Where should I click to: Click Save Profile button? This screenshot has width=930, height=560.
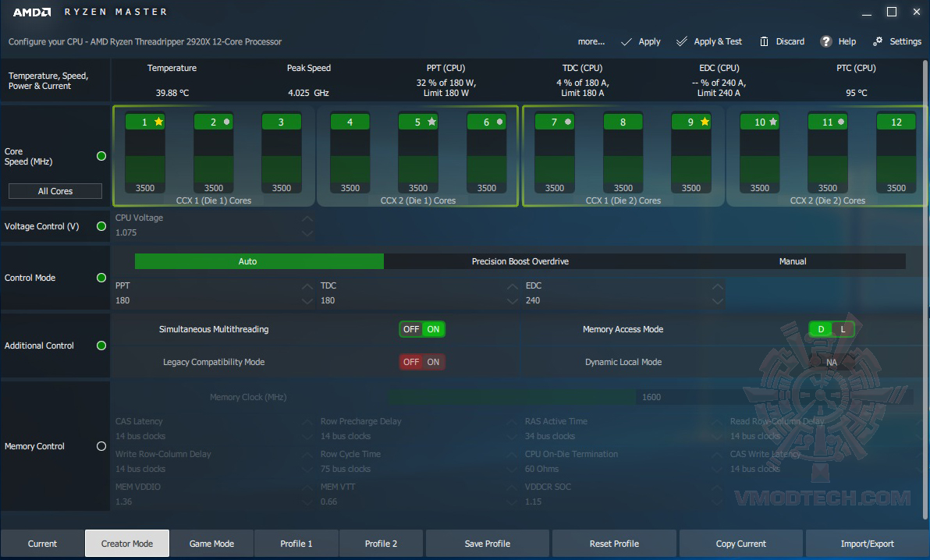click(488, 544)
